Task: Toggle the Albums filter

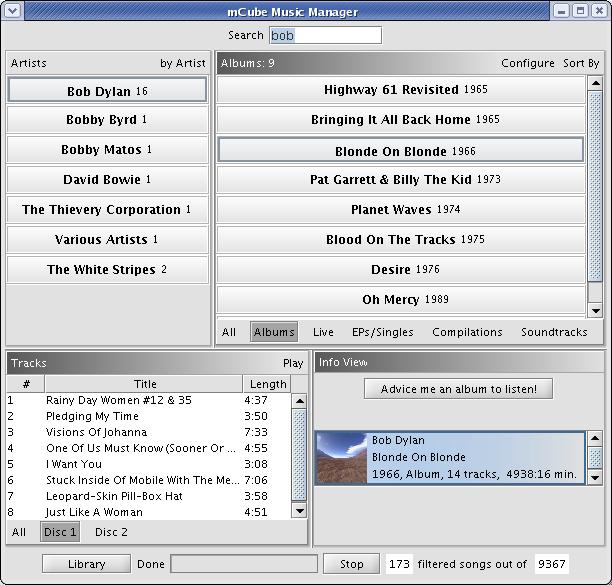Action: (x=274, y=332)
